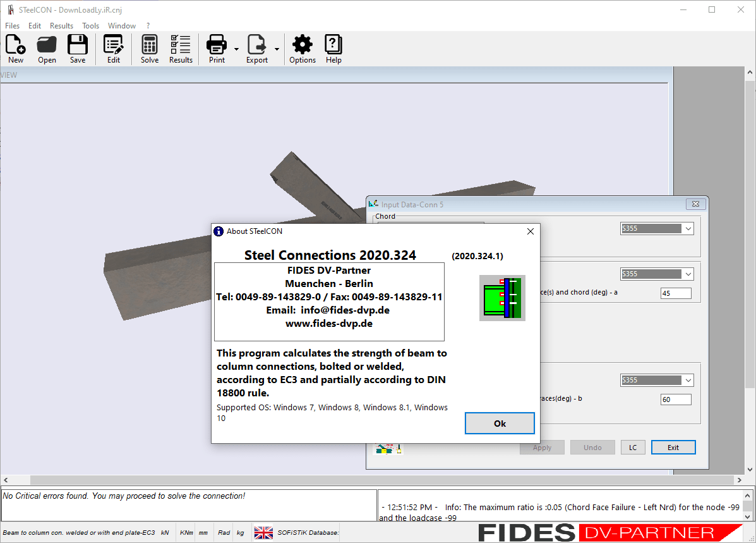Close the About STeelCON dialog

pos(531,231)
